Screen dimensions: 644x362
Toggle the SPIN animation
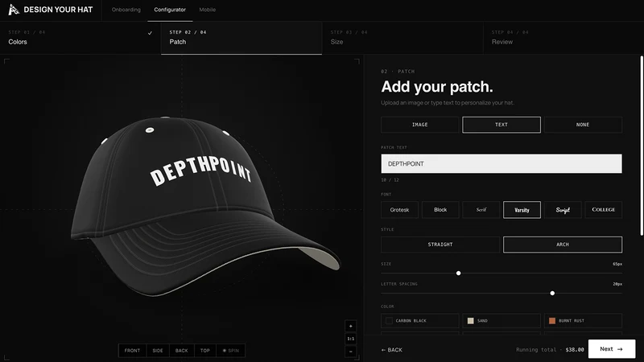(x=231, y=351)
